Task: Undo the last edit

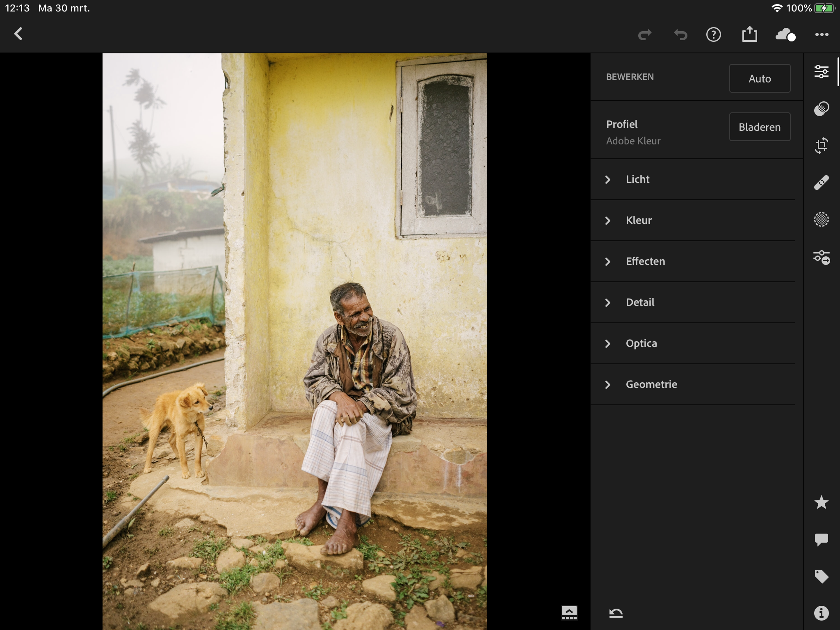Action: pyautogui.click(x=680, y=34)
